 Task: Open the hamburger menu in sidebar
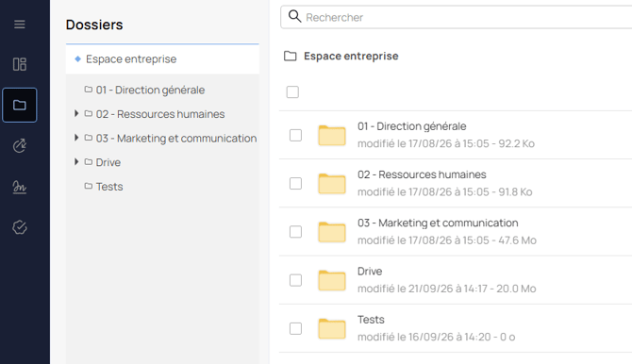(x=20, y=25)
